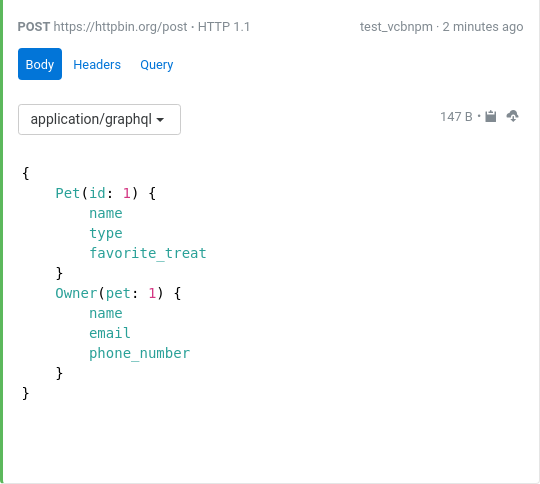Click the phone_number field in code
The image size is (540, 484).
(139, 353)
